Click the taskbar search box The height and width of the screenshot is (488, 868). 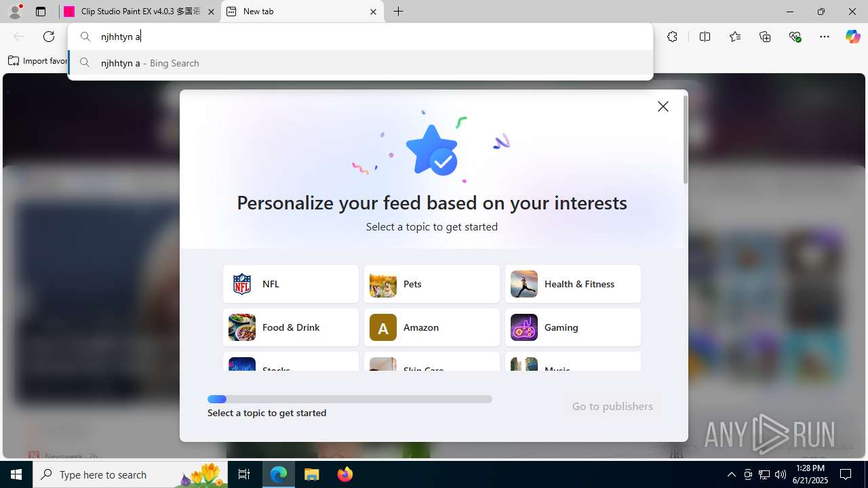click(131, 474)
